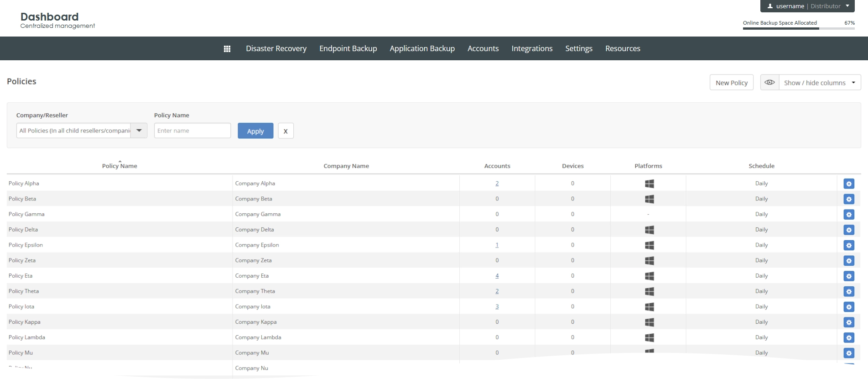Open settings gear for Policy Theta

[x=849, y=292]
